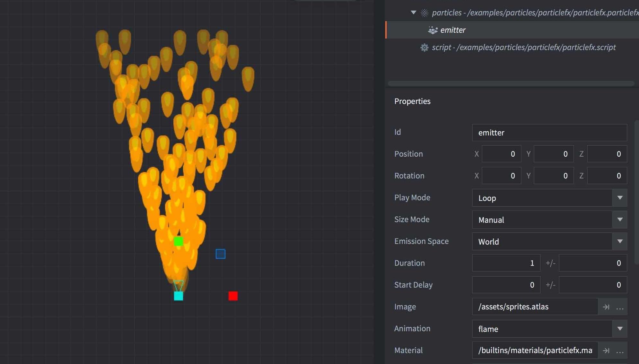
Task: Edit the Position Z value field
Action: point(607,154)
